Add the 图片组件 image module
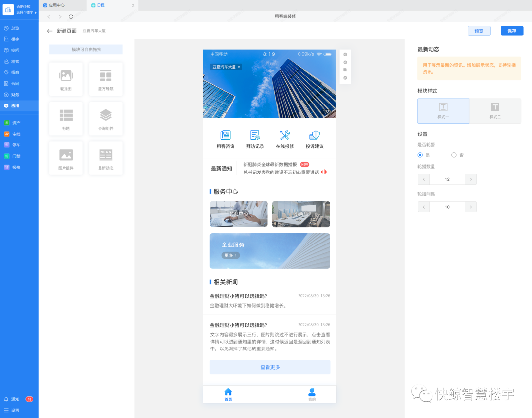This screenshot has width=532, height=418. click(x=66, y=158)
